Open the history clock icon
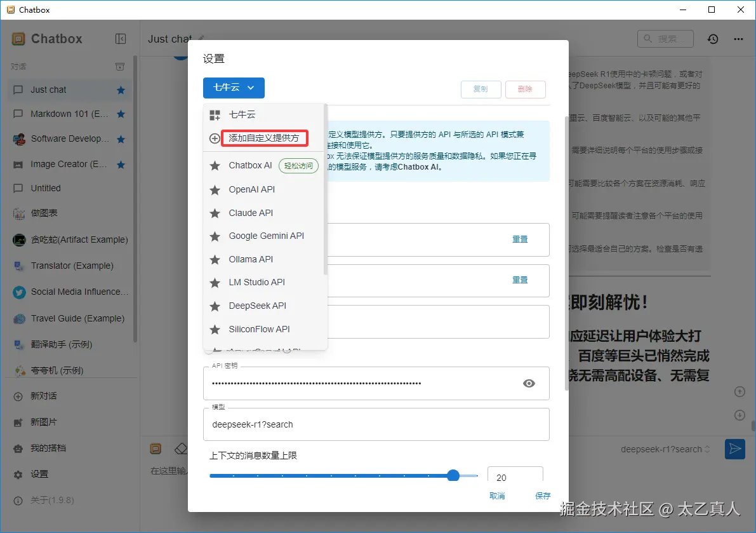756x533 pixels. [x=713, y=39]
